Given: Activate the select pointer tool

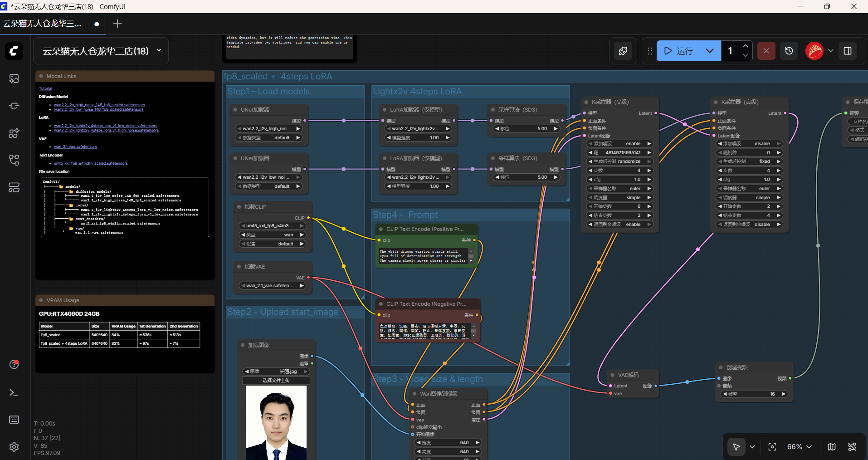Looking at the screenshot, I should (736, 447).
